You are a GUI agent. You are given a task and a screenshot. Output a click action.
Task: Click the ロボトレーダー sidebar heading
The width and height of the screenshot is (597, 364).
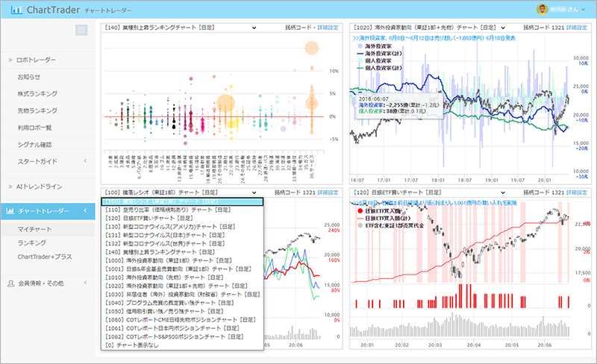pos(36,60)
